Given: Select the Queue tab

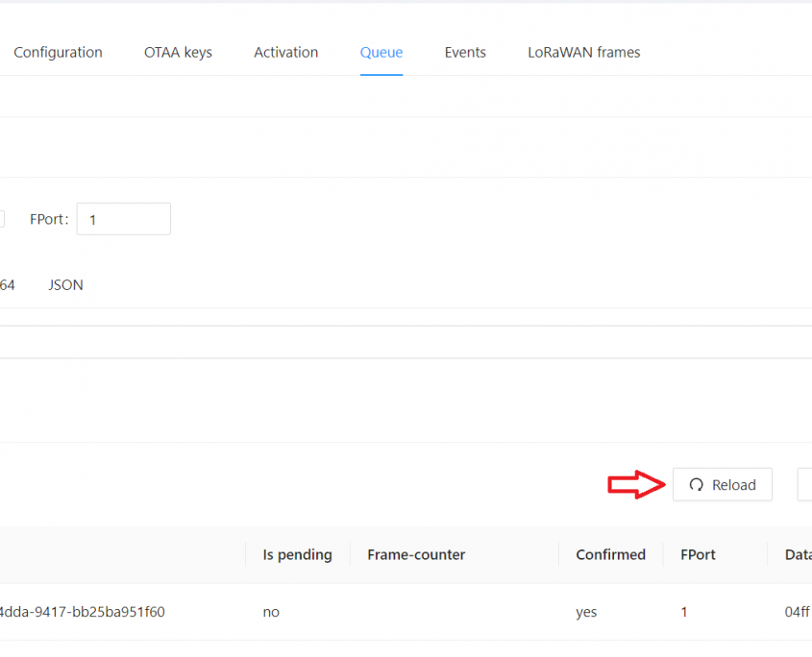Looking at the screenshot, I should point(381,53).
